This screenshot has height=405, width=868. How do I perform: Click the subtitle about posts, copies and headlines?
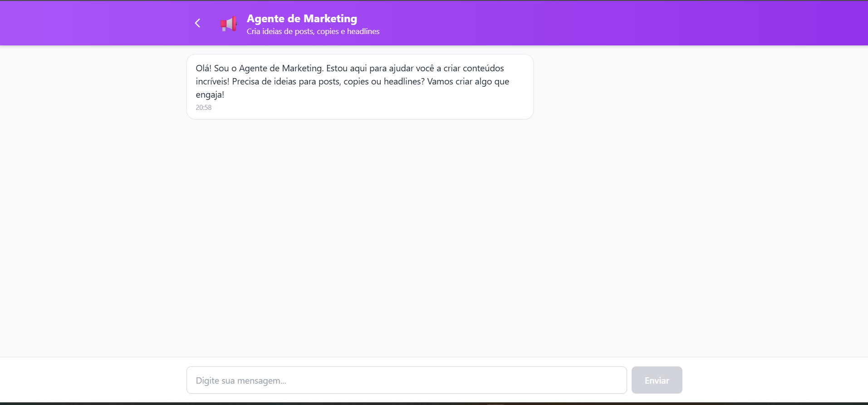coord(313,31)
